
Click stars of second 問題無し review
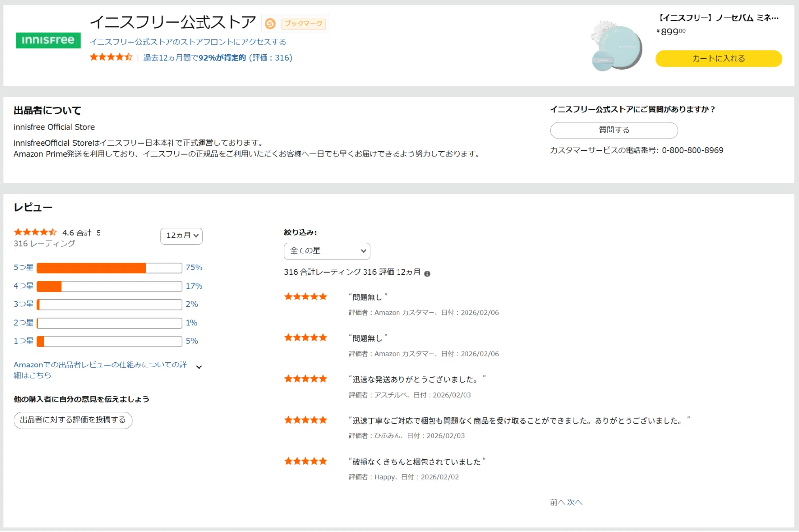(305, 338)
